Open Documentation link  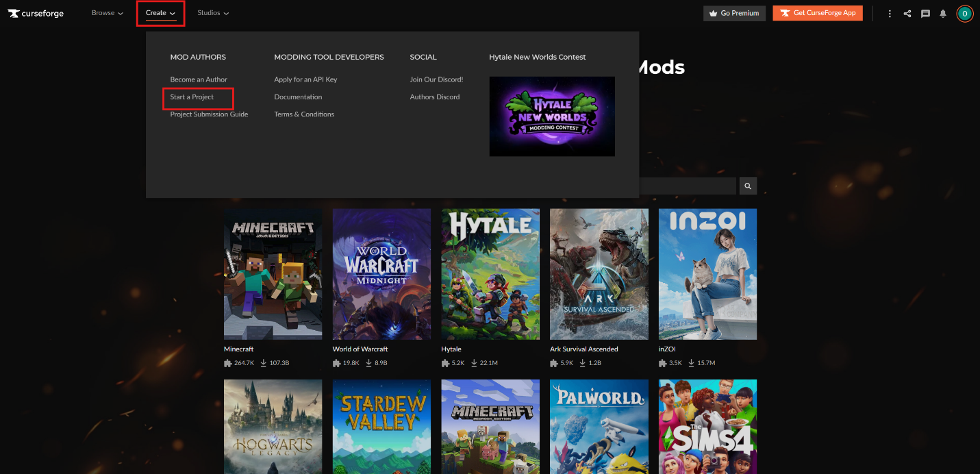pos(298,97)
